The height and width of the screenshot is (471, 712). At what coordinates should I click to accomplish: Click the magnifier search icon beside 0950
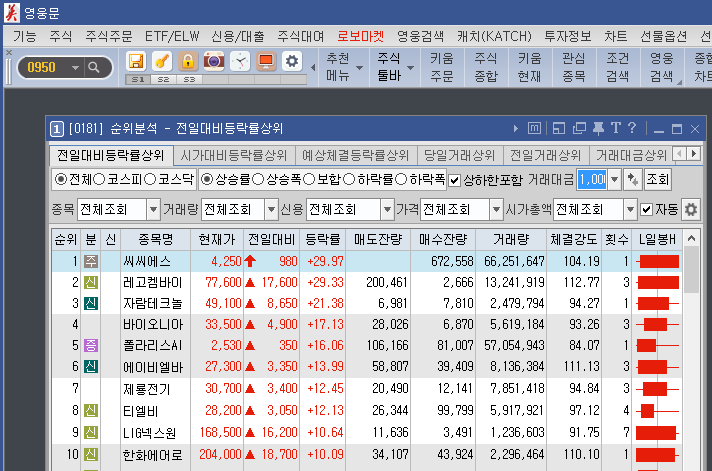[94, 68]
